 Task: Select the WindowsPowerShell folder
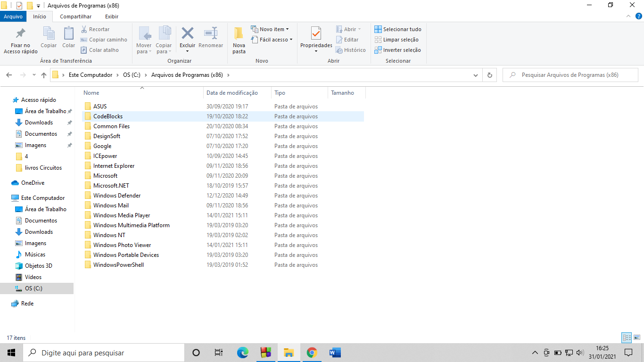coord(223,265)
